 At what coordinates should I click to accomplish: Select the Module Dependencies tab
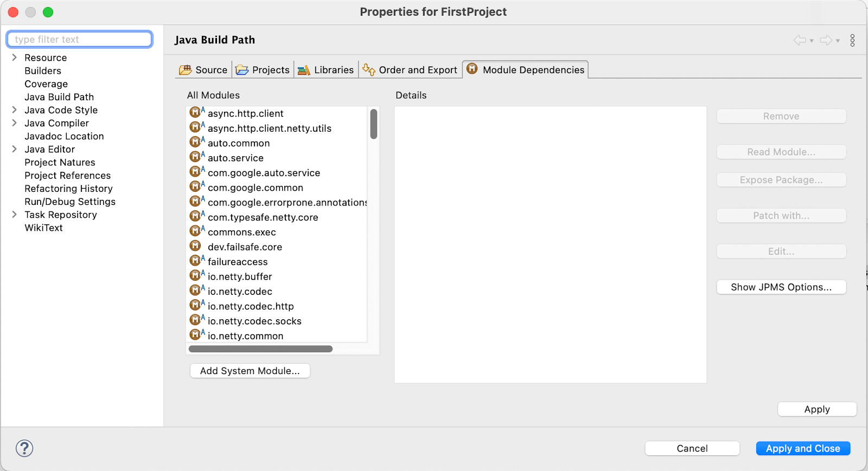526,69
